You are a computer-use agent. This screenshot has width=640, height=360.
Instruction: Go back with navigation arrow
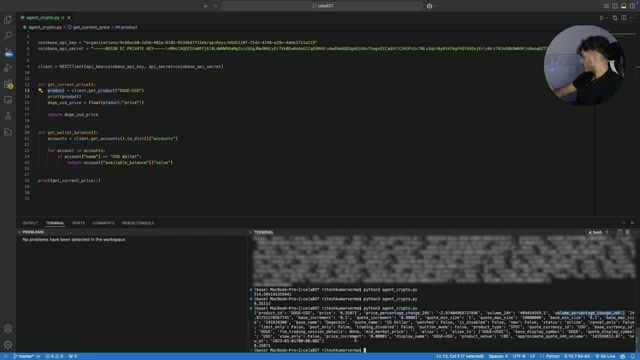206,6
